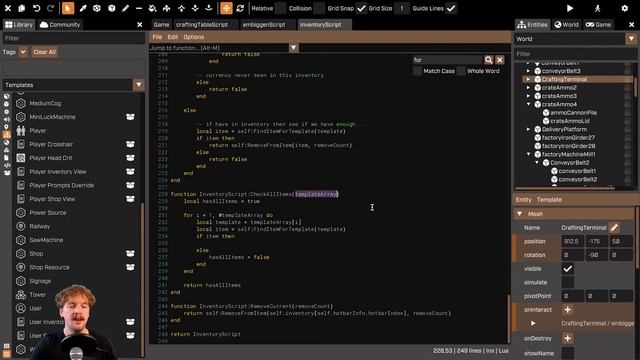The image size is (640, 360).
Task: Select the arrow pointer select tool
Action: 68,8
